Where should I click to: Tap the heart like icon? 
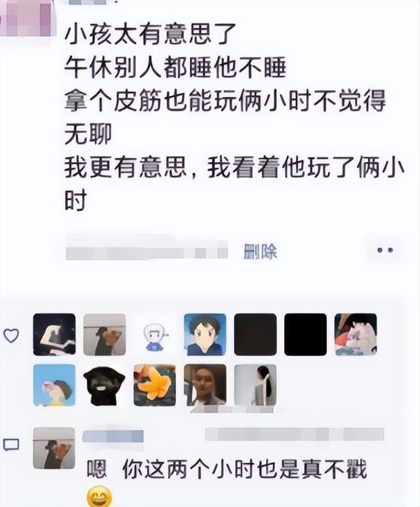point(11,335)
